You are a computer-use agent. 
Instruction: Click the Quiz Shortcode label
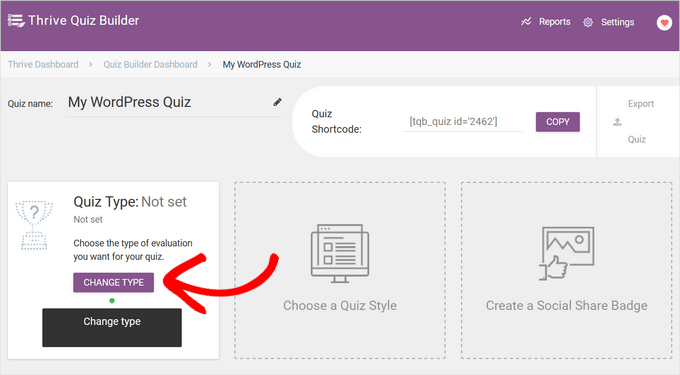click(x=336, y=121)
